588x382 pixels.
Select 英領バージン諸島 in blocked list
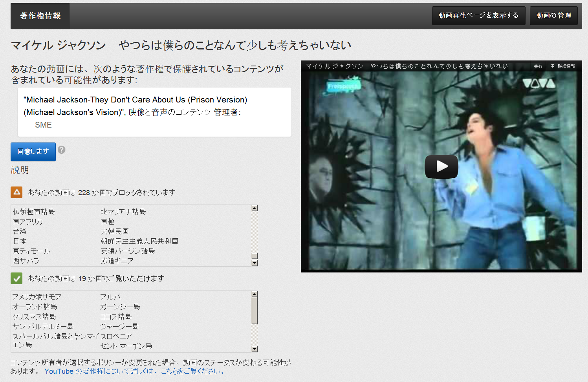128,251
